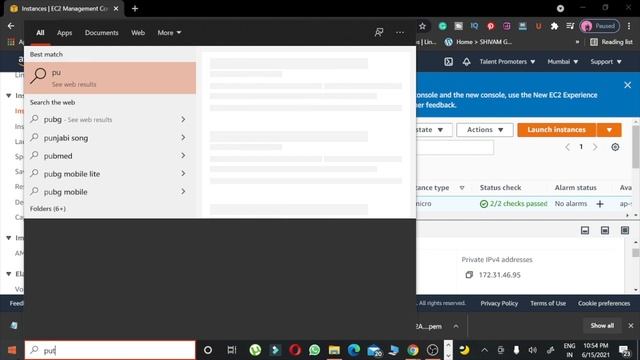Image resolution: width=640 pixels, height=360 pixels.
Task: Switch to Chrome on the taskbar
Action: [x=413, y=350]
